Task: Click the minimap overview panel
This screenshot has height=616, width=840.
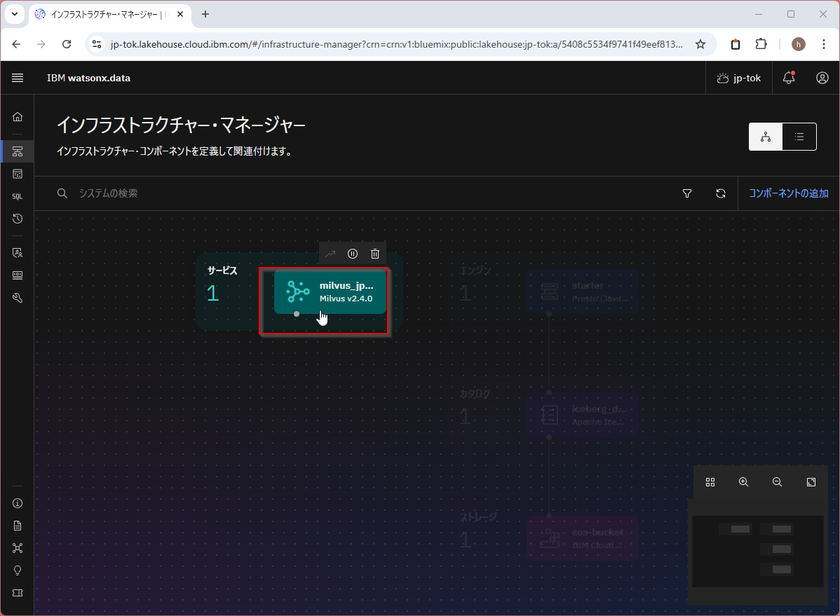Action: pyautogui.click(x=757, y=552)
